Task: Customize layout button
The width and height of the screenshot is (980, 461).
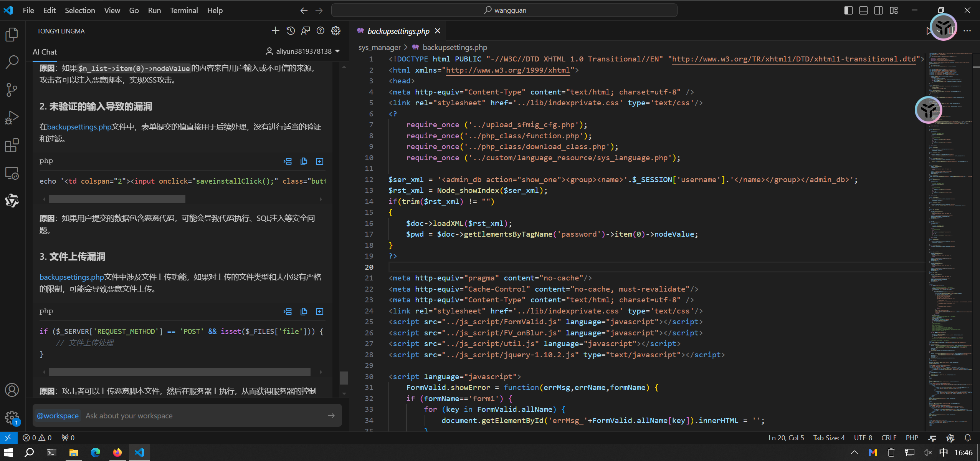Action: (x=894, y=11)
